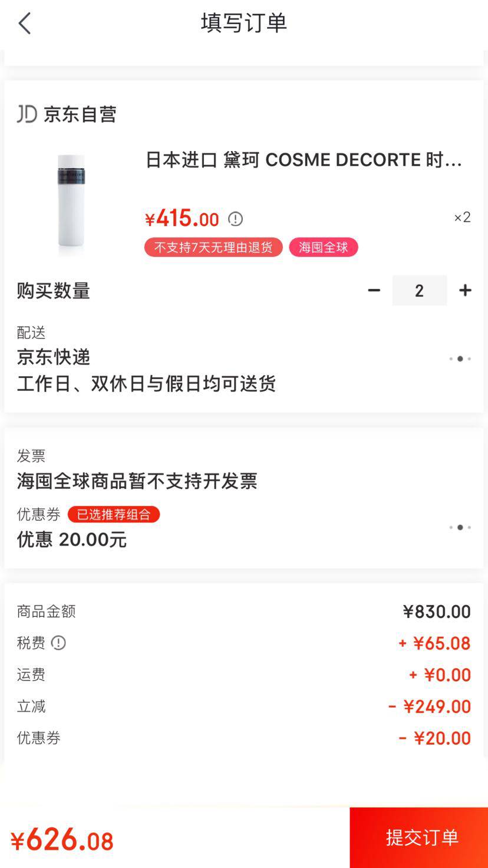Tap the 海囤全球商品暂不支持开发票 invoice row
Screen dimensions: 488x868
coord(137,481)
